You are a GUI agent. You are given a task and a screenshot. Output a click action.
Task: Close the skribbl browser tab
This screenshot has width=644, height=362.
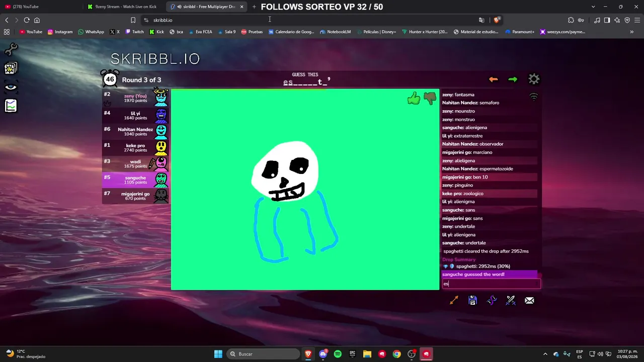point(242,7)
